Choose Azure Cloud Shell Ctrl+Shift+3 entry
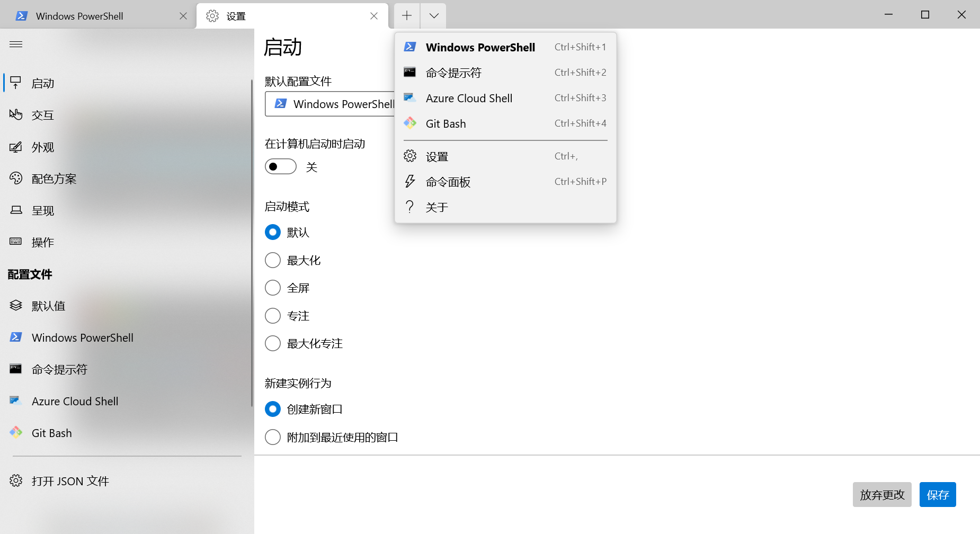The width and height of the screenshot is (980, 534). pos(505,98)
